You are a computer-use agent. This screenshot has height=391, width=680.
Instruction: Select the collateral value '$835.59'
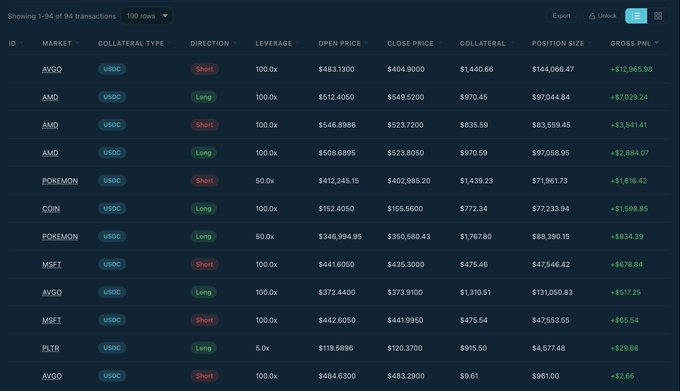[474, 125]
